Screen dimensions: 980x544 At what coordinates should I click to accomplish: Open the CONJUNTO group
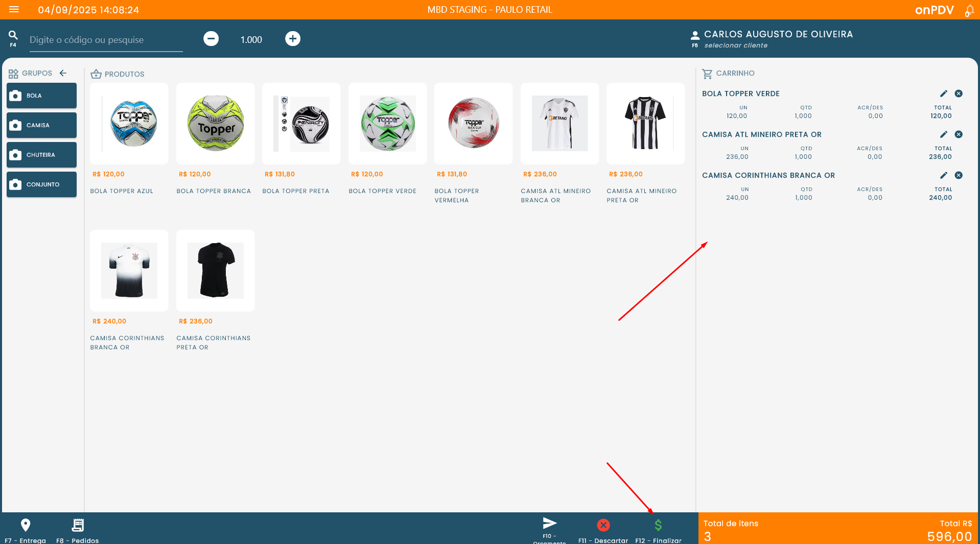click(41, 184)
